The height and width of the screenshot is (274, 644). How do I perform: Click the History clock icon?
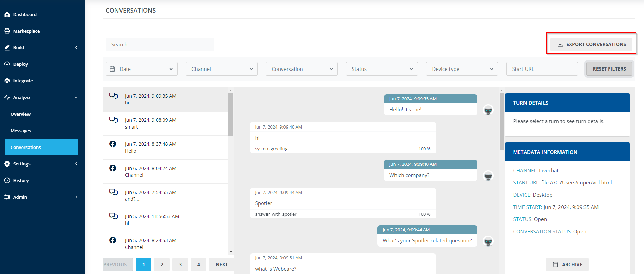7,180
